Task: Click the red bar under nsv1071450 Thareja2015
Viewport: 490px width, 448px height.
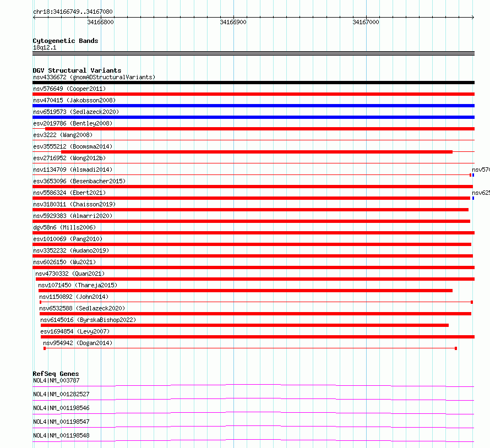Action: pyautogui.click(x=246, y=291)
